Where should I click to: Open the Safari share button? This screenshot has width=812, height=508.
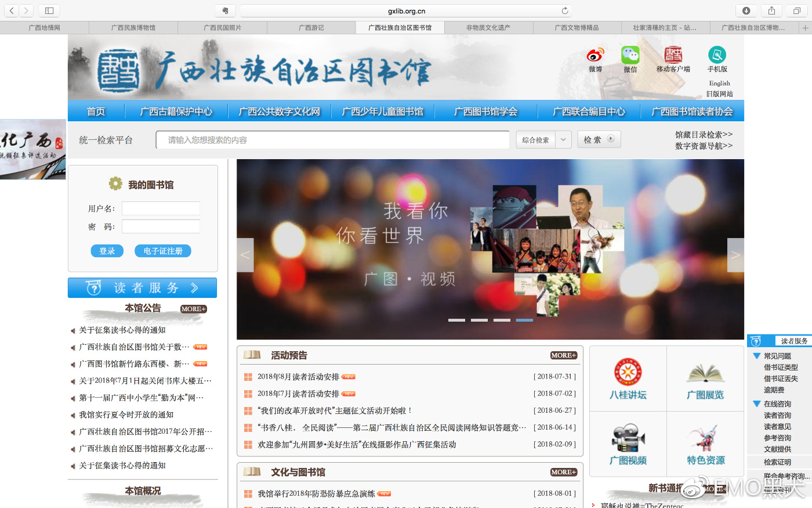(x=771, y=10)
